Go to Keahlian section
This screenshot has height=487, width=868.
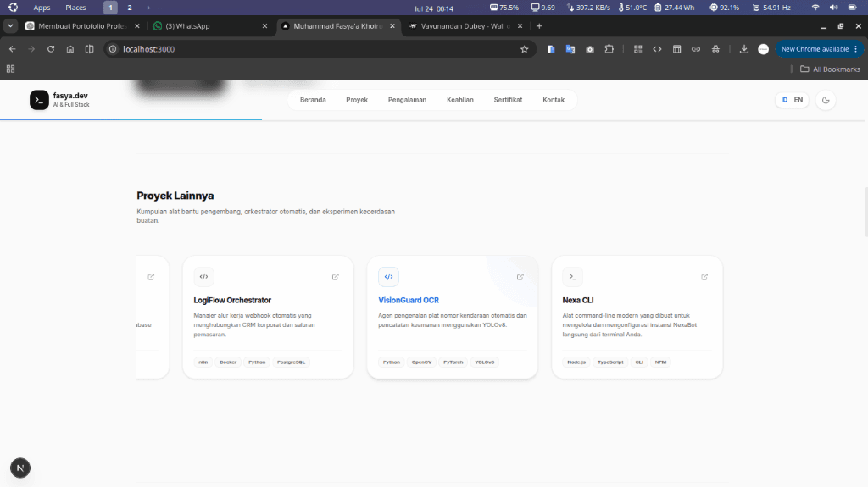click(460, 100)
